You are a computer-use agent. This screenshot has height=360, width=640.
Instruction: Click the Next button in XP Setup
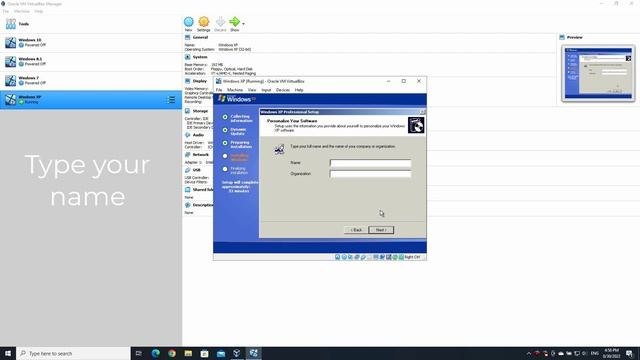click(x=381, y=230)
